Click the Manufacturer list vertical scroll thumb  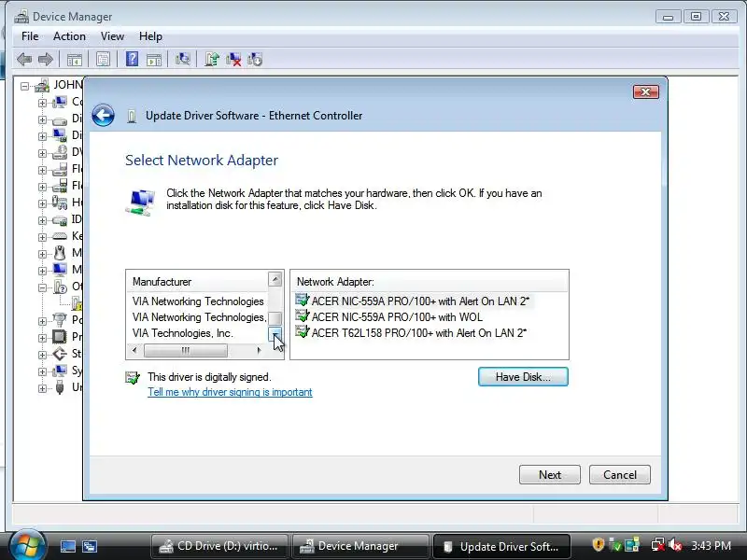[275, 318]
